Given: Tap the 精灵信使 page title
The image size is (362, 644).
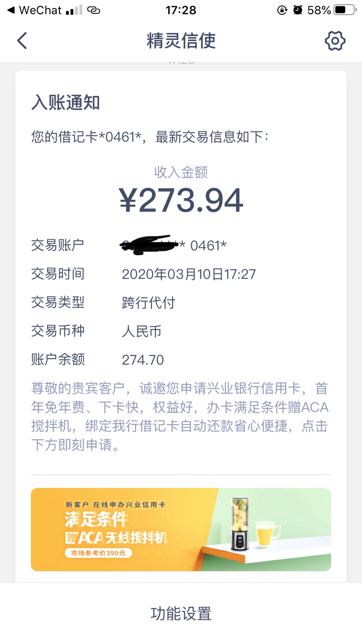Looking at the screenshot, I should pyautogui.click(x=181, y=41).
